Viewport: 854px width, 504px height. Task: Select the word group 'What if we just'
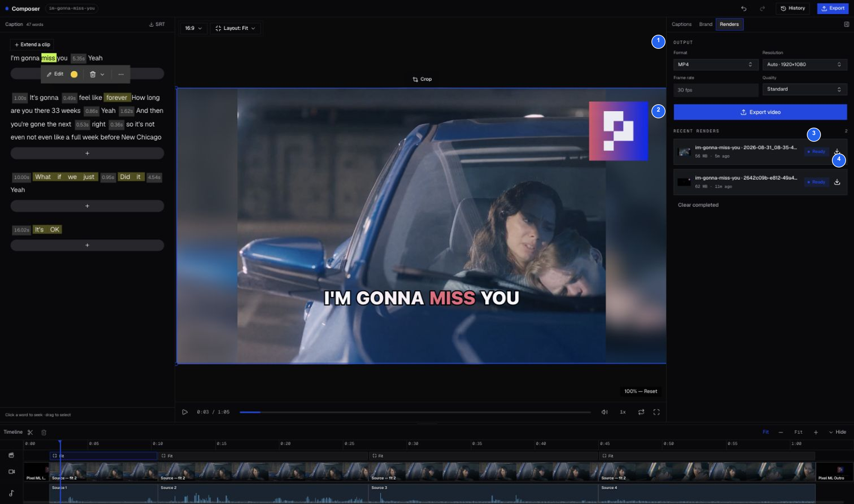(x=65, y=177)
